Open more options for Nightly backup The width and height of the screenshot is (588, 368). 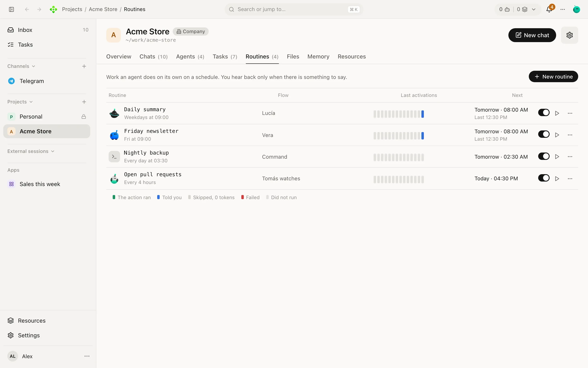(x=570, y=156)
